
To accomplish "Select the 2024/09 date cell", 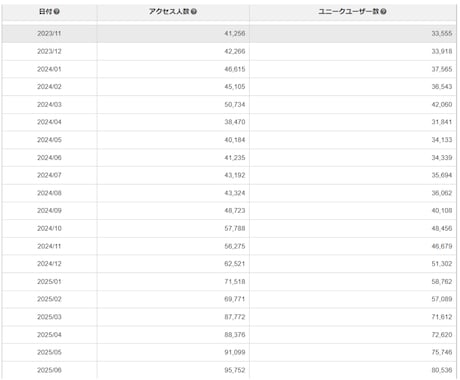I will (x=49, y=211).
